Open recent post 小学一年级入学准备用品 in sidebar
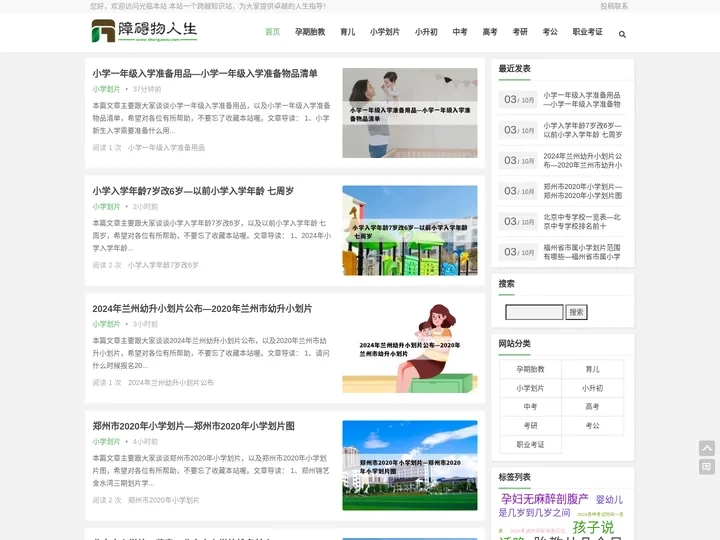The height and width of the screenshot is (540, 720). point(582,100)
